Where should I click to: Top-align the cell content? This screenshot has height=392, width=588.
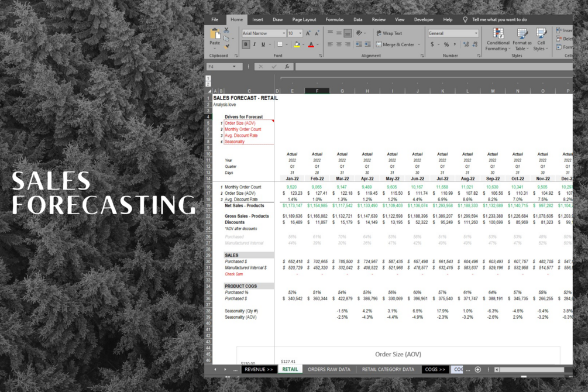[330, 33]
